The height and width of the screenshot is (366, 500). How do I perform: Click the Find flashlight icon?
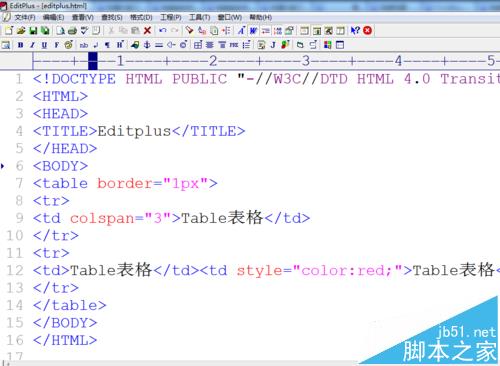pyautogui.click(x=190, y=31)
